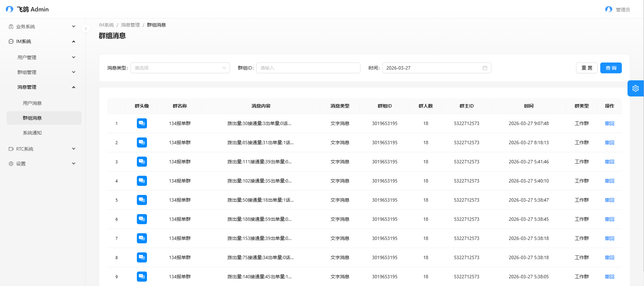Screen dimensions: 644x286
Task: Click the 查询 search button
Action: pyautogui.click(x=611, y=68)
